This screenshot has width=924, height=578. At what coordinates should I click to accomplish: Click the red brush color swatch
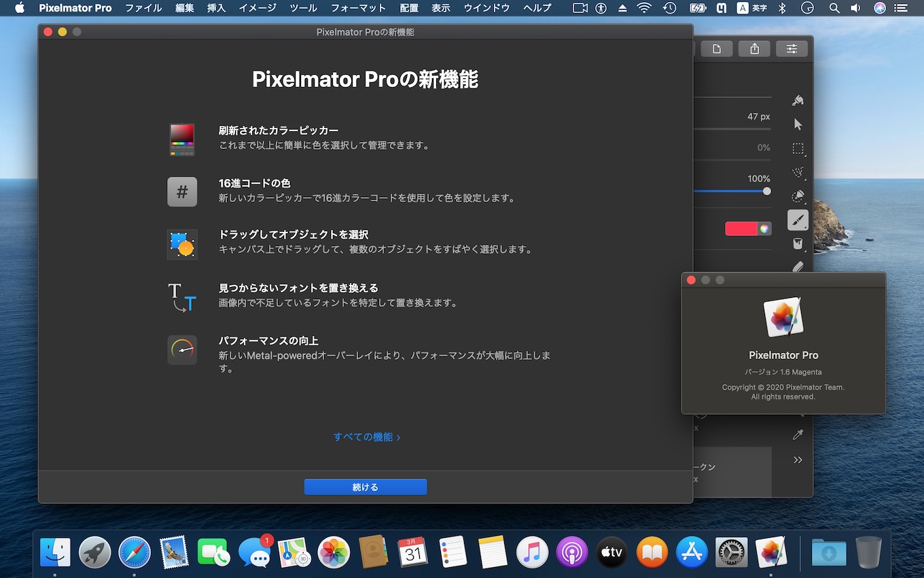point(741,228)
